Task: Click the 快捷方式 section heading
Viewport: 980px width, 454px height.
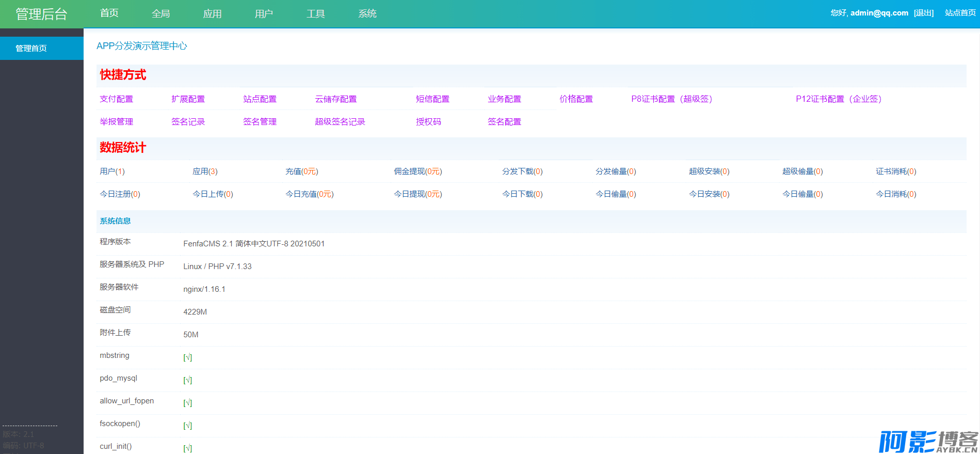Action: (x=123, y=75)
